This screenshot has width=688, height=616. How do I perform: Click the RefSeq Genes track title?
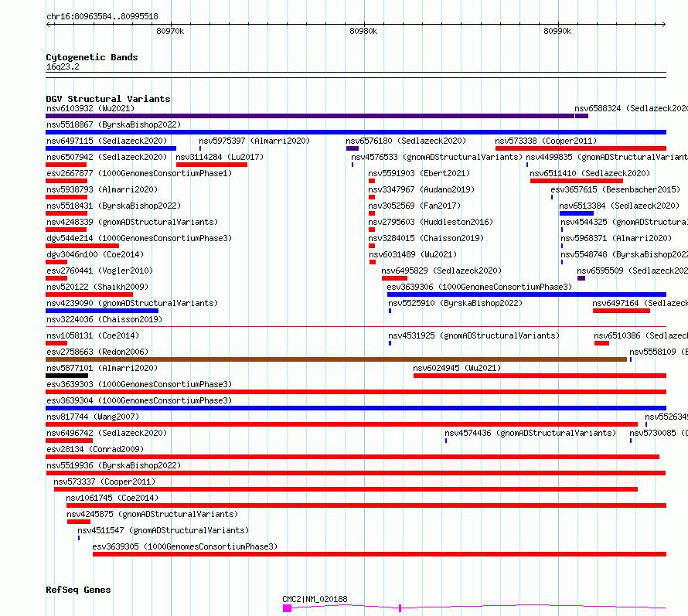[x=78, y=590]
